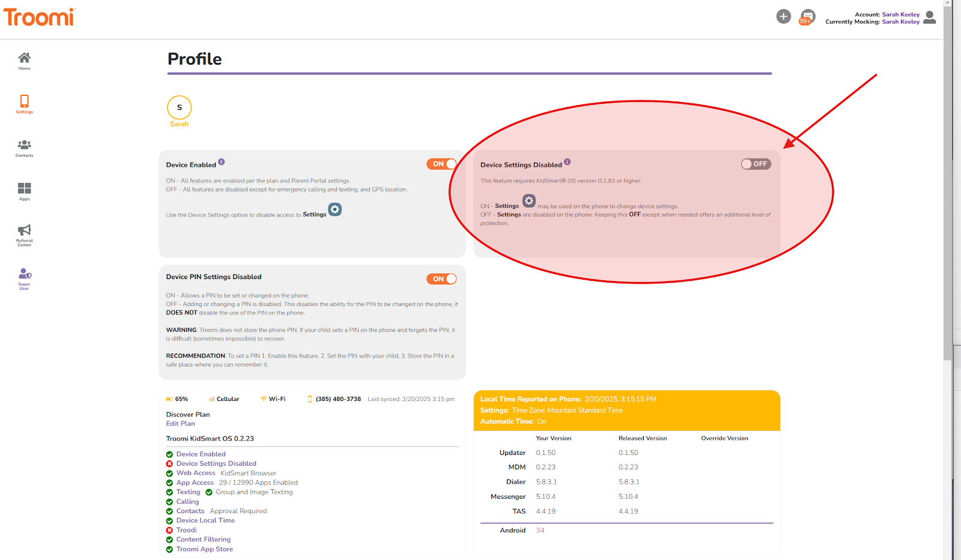Go to Contacts in the sidebar
The width and height of the screenshot is (961, 560).
24,148
